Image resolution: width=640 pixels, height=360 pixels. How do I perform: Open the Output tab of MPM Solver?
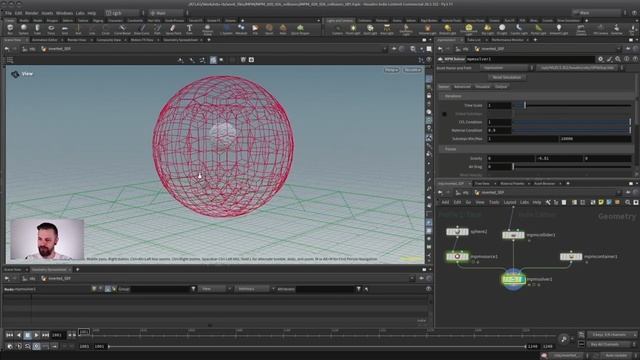pyautogui.click(x=501, y=87)
